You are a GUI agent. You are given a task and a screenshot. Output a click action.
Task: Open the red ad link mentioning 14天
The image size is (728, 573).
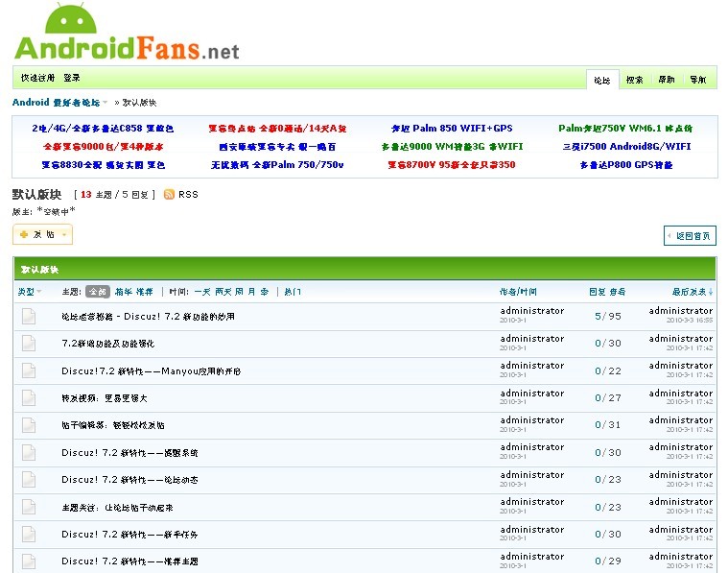(277, 129)
